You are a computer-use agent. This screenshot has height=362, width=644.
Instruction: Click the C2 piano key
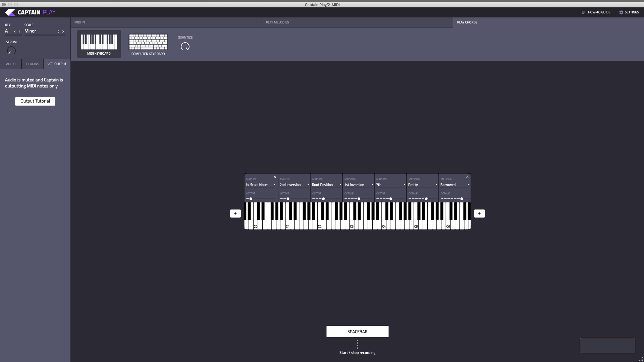pos(320,225)
